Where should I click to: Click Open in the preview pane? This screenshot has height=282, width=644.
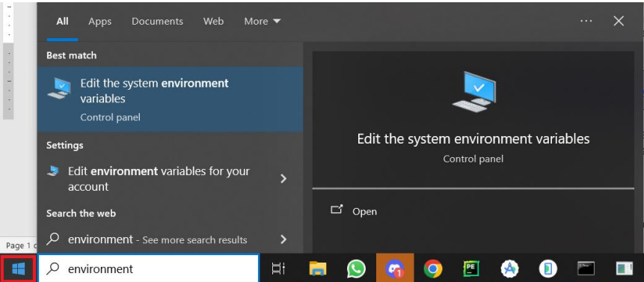pos(364,211)
